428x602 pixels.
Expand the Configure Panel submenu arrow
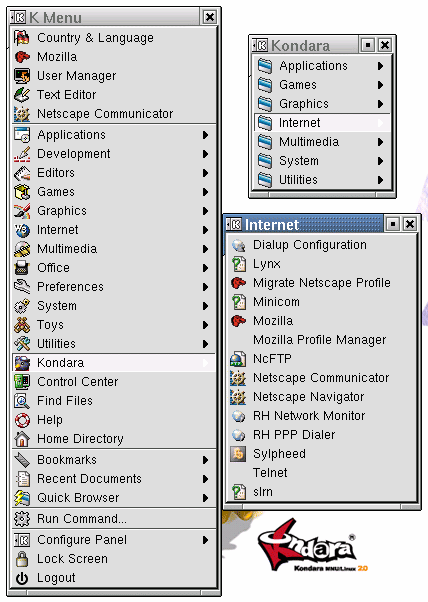pyautogui.click(x=205, y=540)
